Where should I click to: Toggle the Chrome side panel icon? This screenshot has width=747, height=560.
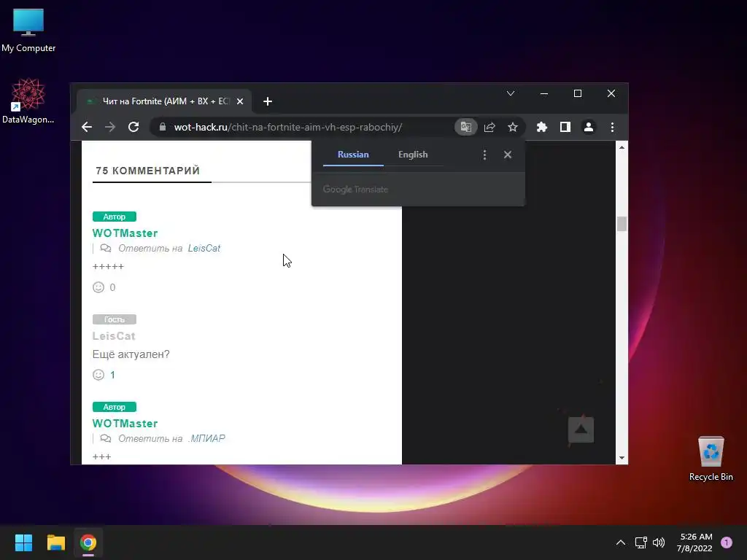pyautogui.click(x=565, y=127)
